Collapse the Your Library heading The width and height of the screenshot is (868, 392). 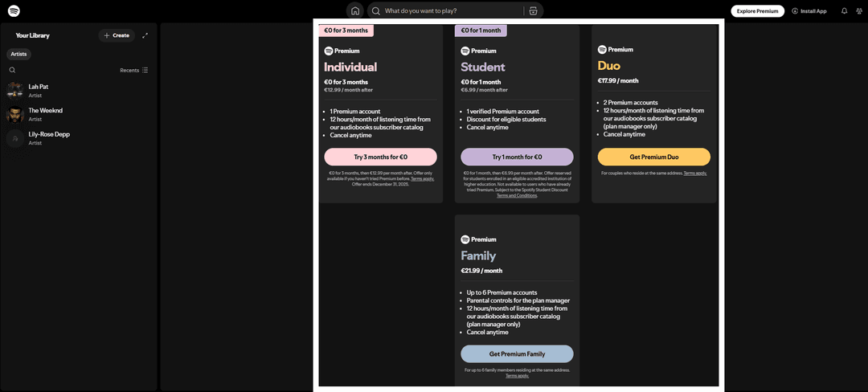(33, 35)
